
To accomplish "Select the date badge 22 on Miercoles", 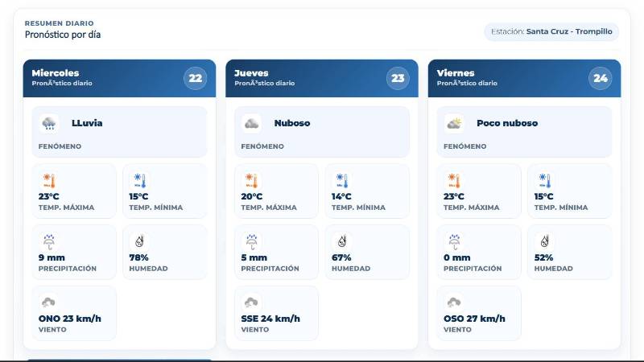I will (195, 78).
